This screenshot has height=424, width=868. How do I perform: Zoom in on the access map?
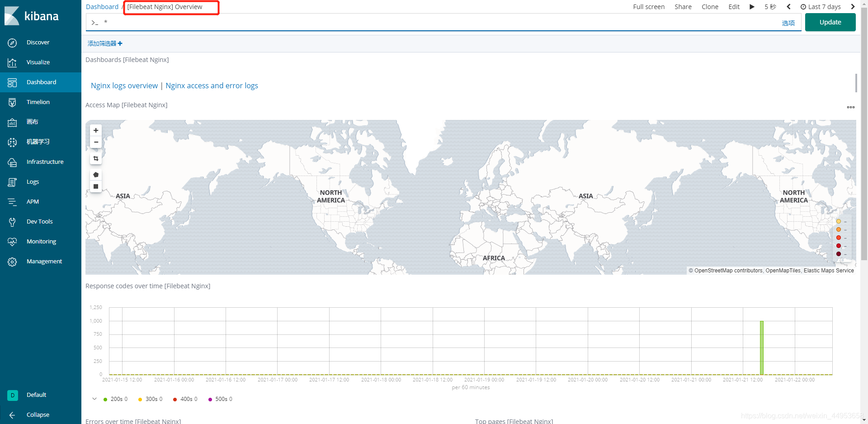[96, 130]
